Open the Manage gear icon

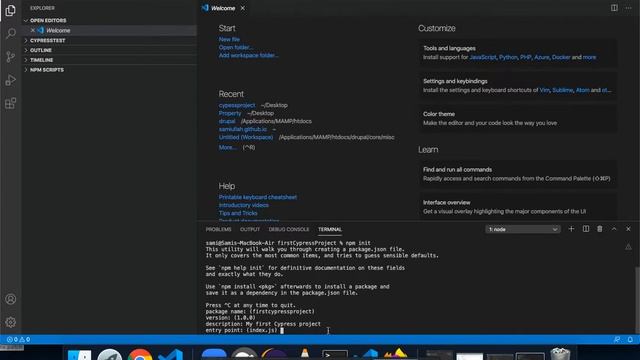pos(11,322)
